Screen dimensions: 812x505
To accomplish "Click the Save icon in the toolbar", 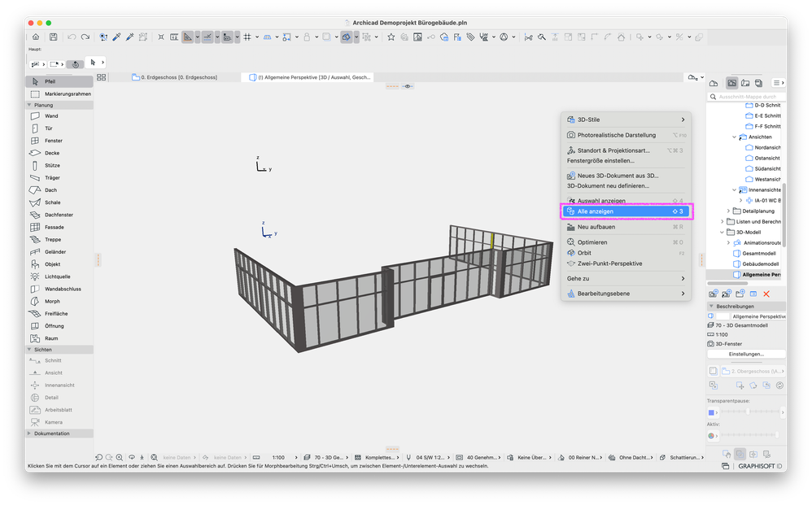I will [53, 37].
